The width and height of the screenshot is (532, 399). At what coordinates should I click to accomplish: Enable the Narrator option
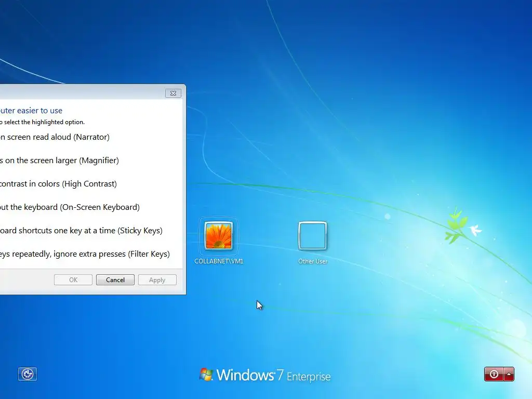(x=55, y=137)
